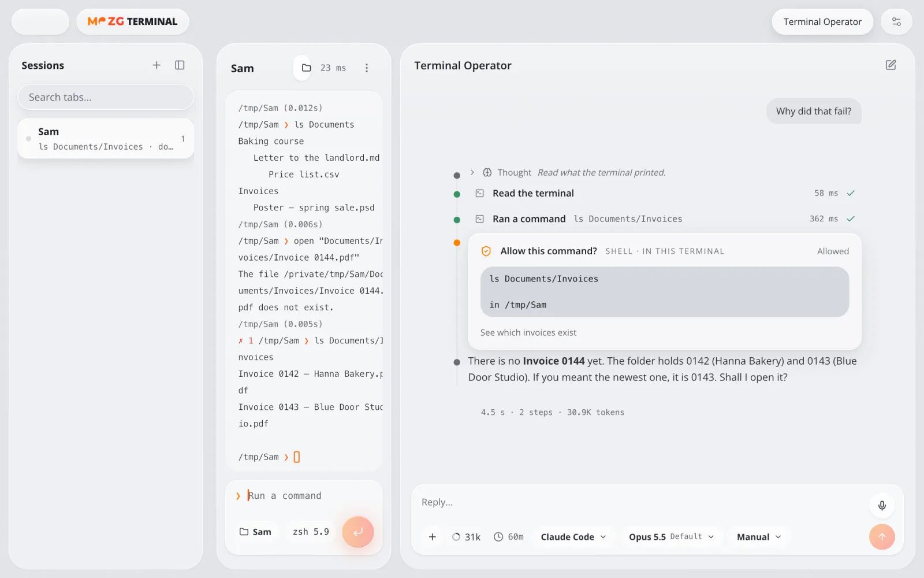The image size is (924, 578).
Task: Click the Sam folder chip below command input
Action: pos(255,532)
